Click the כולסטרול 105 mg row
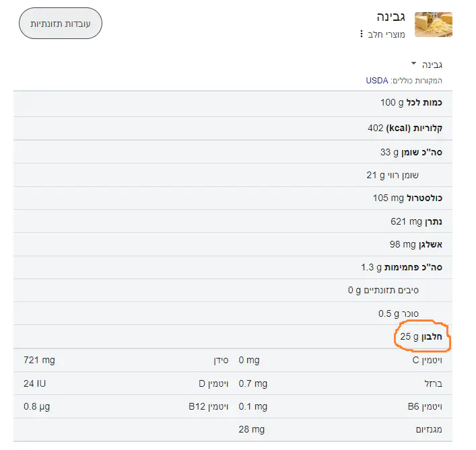The height and width of the screenshot is (450, 476). pyautogui.click(x=407, y=198)
